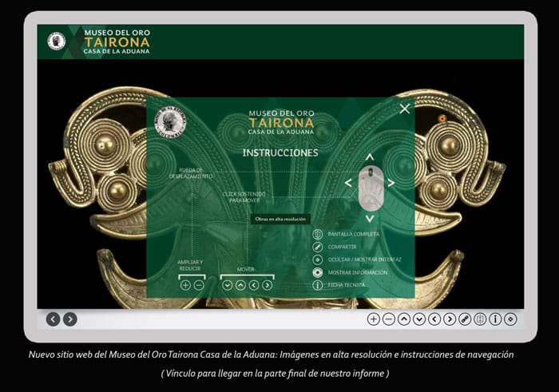The width and height of the screenshot is (559, 392).
Task: Click the orange hotspot marker on the artwork
Action: pyautogui.click(x=442, y=118)
